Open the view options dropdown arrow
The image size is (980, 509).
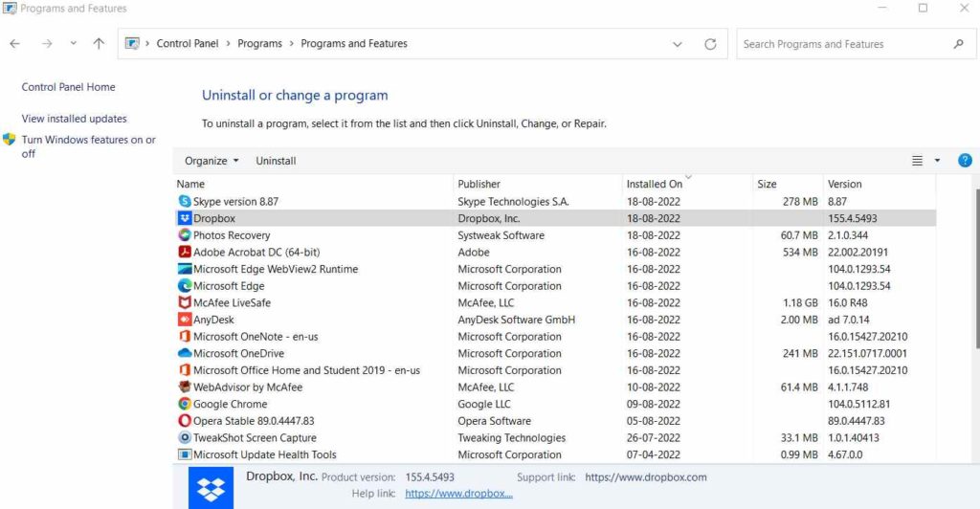pos(937,161)
